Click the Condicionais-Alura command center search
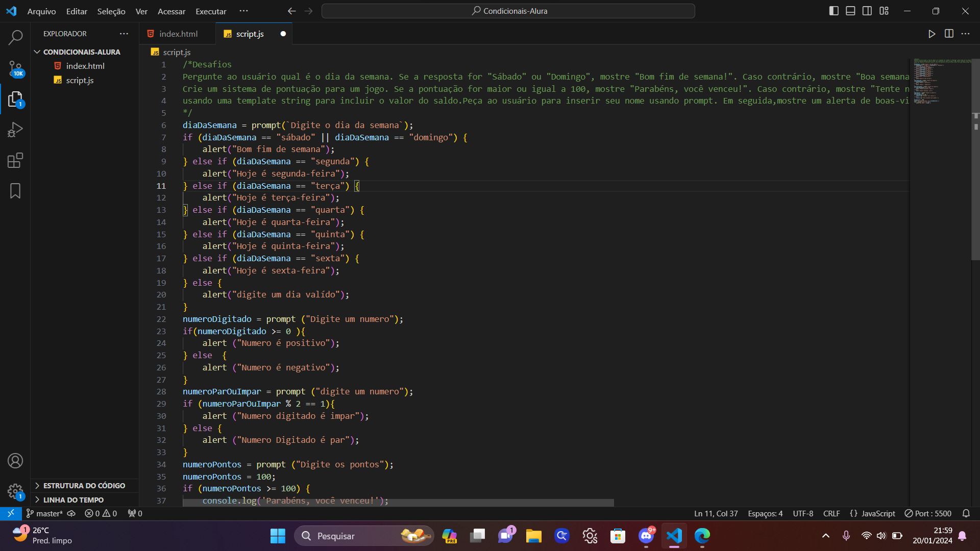This screenshot has height=551, width=980. pos(508,11)
